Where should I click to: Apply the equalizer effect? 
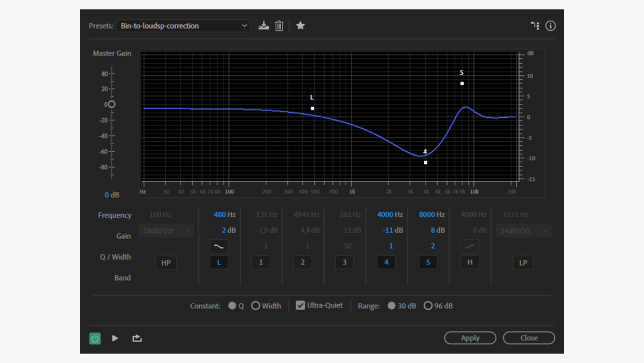coord(470,338)
